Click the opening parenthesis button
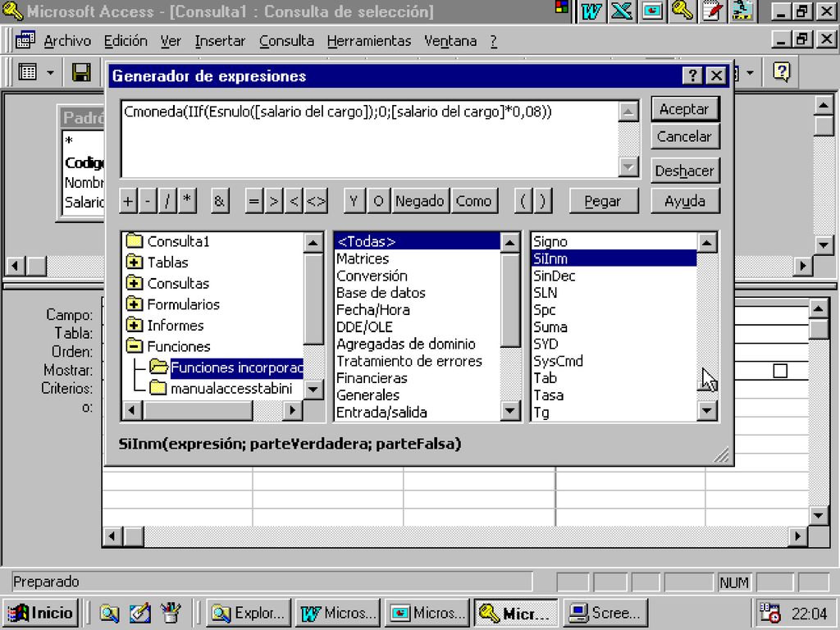This screenshot has height=630, width=840. (523, 202)
